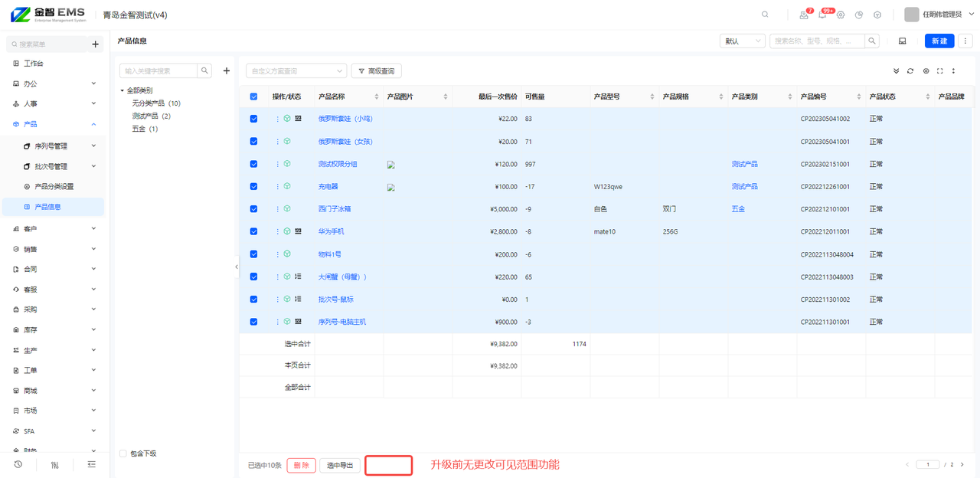Screen dimensions: 980x478
Task: Open the vertical dots menu in the table toolbar
Action: (953, 71)
